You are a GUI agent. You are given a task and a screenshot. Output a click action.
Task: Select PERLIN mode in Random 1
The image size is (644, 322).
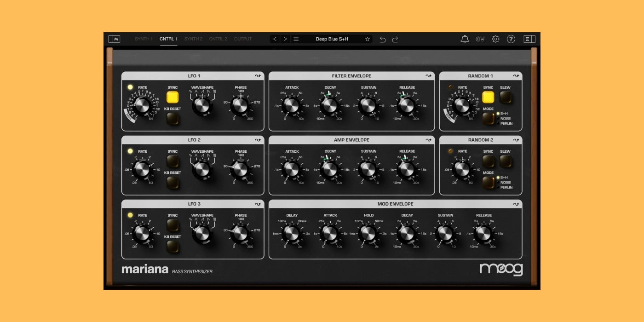click(x=506, y=123)
